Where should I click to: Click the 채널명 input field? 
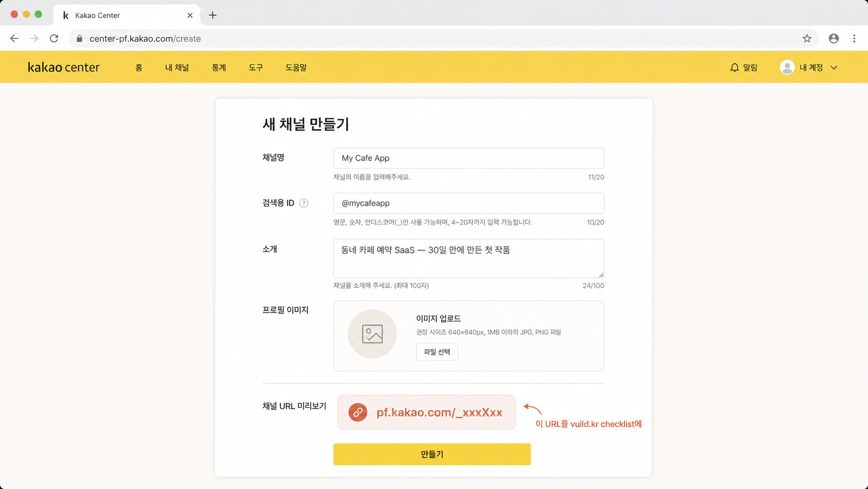[469, 158]
